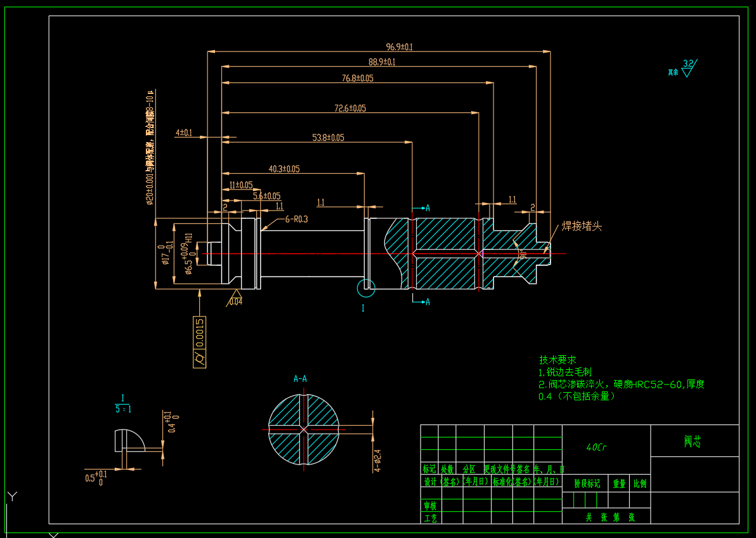This screenshot has height=538, width=756.
Task: Click the 工艺 row label in title block
Action: [x=430, y=518]
